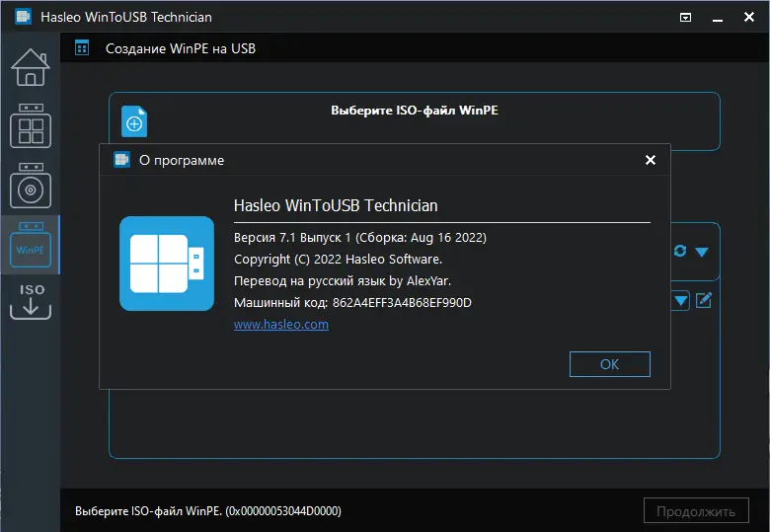Click the large WinToUSB logo in About dialog
This screenshot has height=532, width=770.
click(167, 264)
